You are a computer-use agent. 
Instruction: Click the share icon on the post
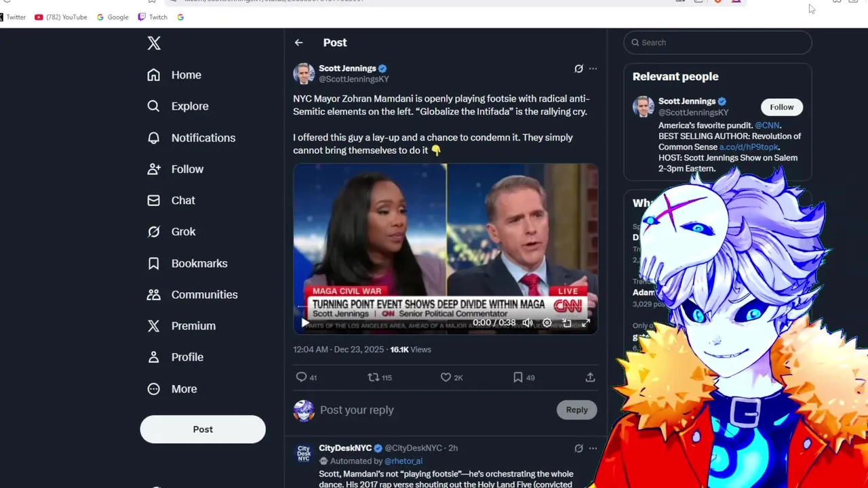pyautogui.click(x=590, y=378)
